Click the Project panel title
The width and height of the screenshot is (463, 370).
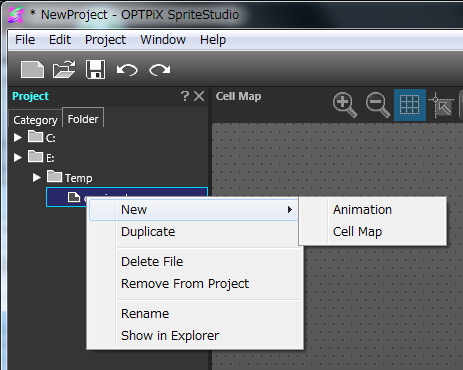click(x=30, y=96)
